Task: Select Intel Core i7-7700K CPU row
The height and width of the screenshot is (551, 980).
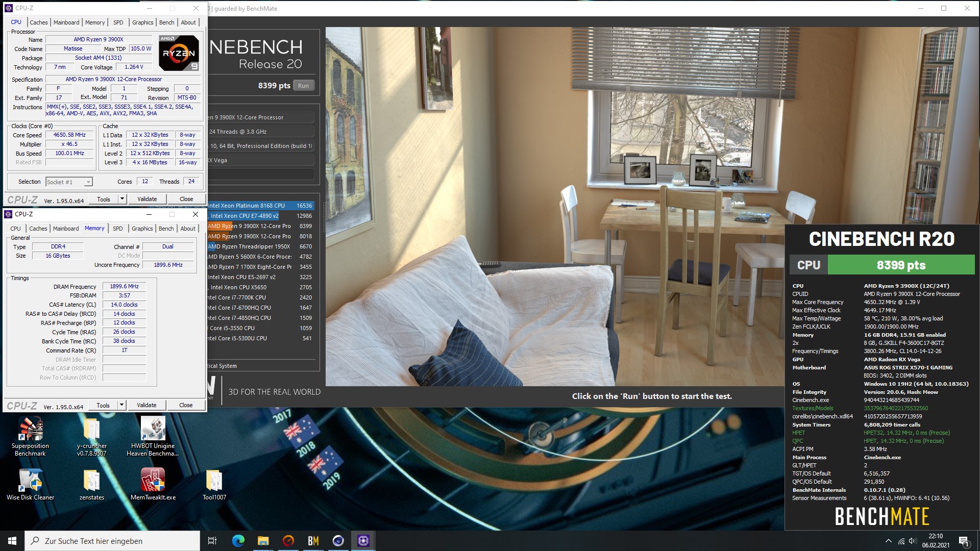Action: click(261, 297)
